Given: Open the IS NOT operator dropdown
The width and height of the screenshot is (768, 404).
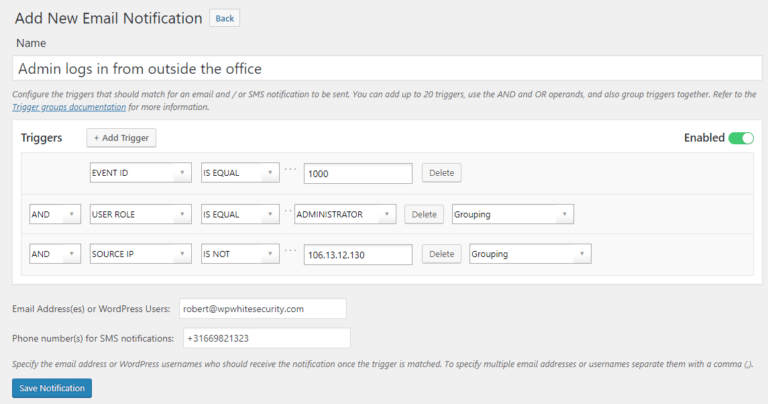Looking at the screenshot, I should tap(239, 254).
